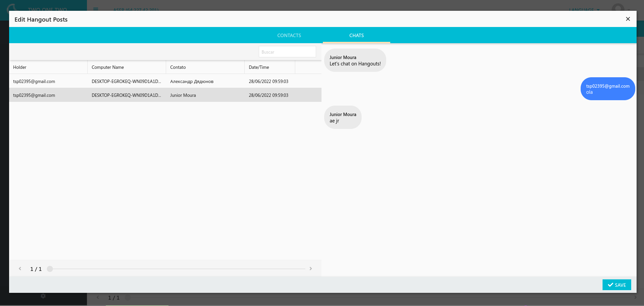Image resolution: width=644 pixels, height=306 pixels.
Task: Click 28/06/2022 09:59:03 in the first row
Action: [x=269, y=81]
